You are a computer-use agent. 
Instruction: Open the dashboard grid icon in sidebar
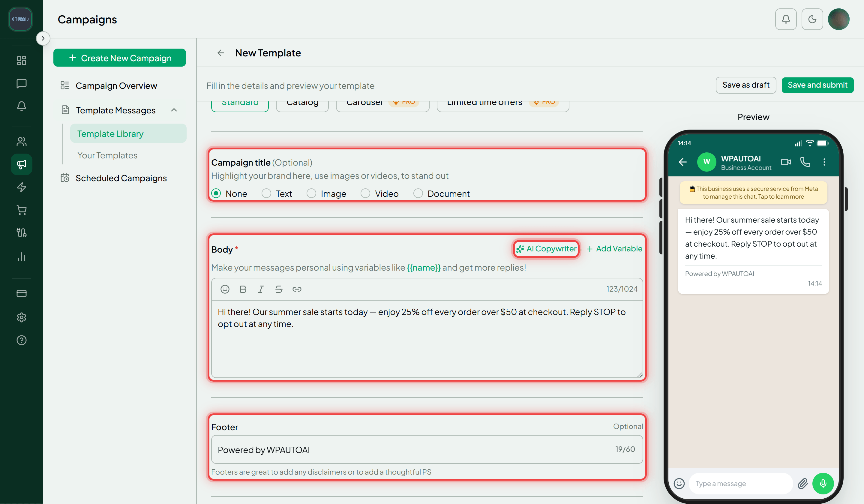point(21,60)
